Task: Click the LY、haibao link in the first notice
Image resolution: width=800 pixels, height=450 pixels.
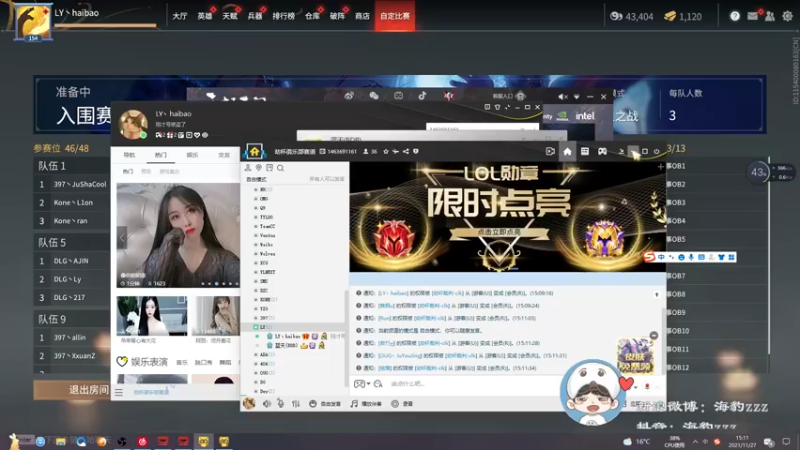Action: click(393, 293)
